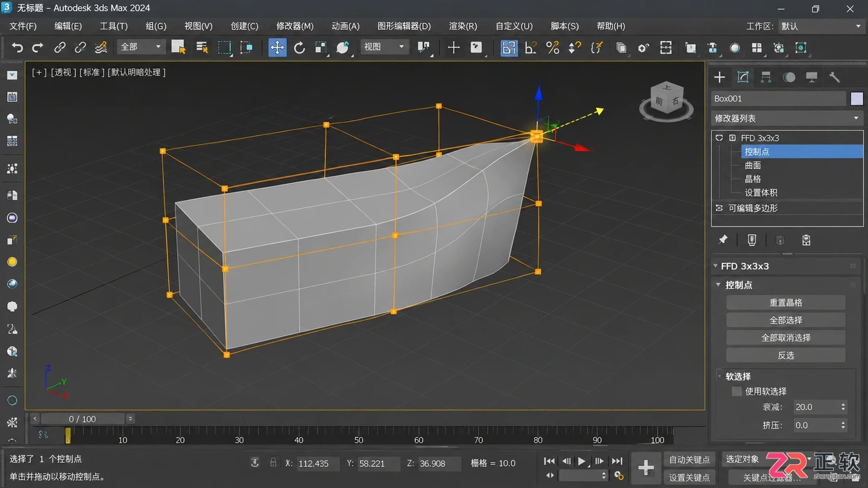Click the 重置晶格 button
This screenshot has width=868, height=488.
(x=786, y=302)
